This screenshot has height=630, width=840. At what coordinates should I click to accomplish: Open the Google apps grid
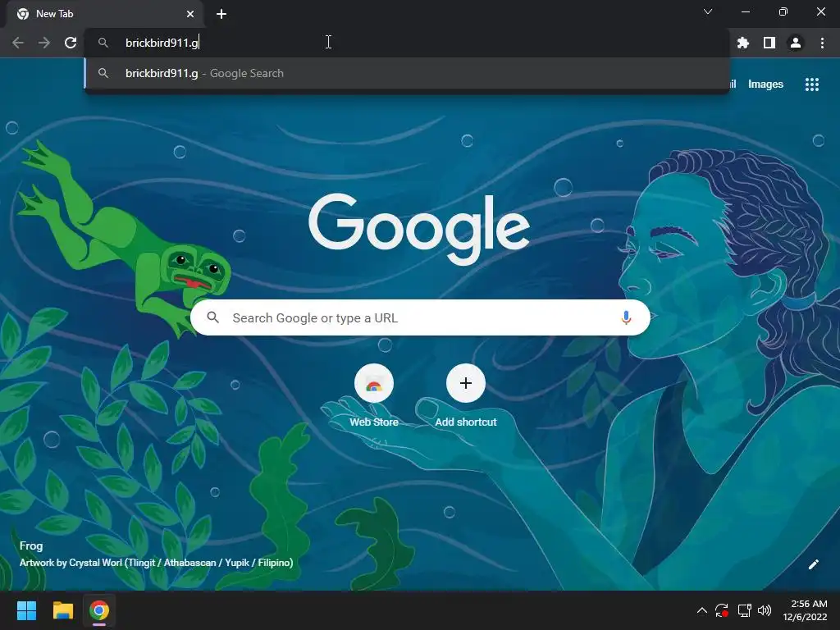pos(812,84)
